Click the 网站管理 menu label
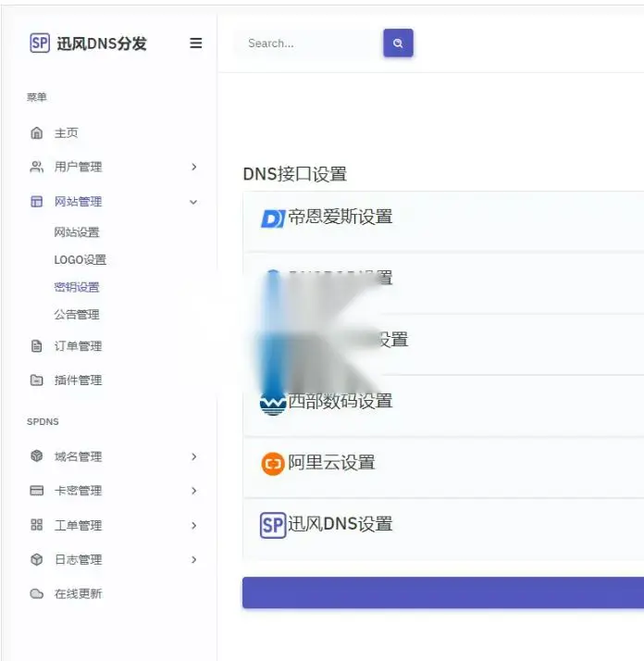Viewport: 644px width, 661px height. (x=78, y=202)
